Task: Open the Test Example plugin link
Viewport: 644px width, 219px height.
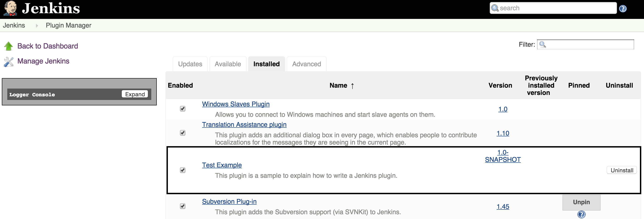Action: (222, 165)
